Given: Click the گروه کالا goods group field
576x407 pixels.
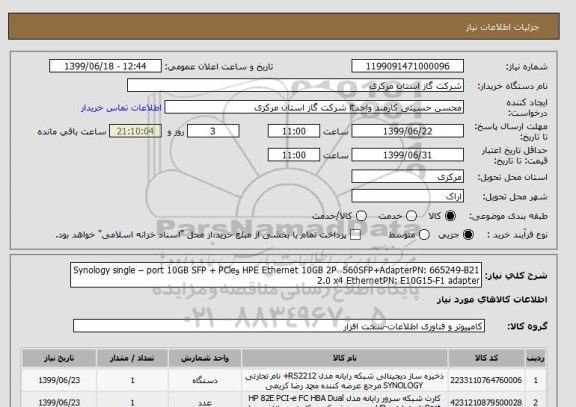Looking at the screenshot, I should point(279,326).
